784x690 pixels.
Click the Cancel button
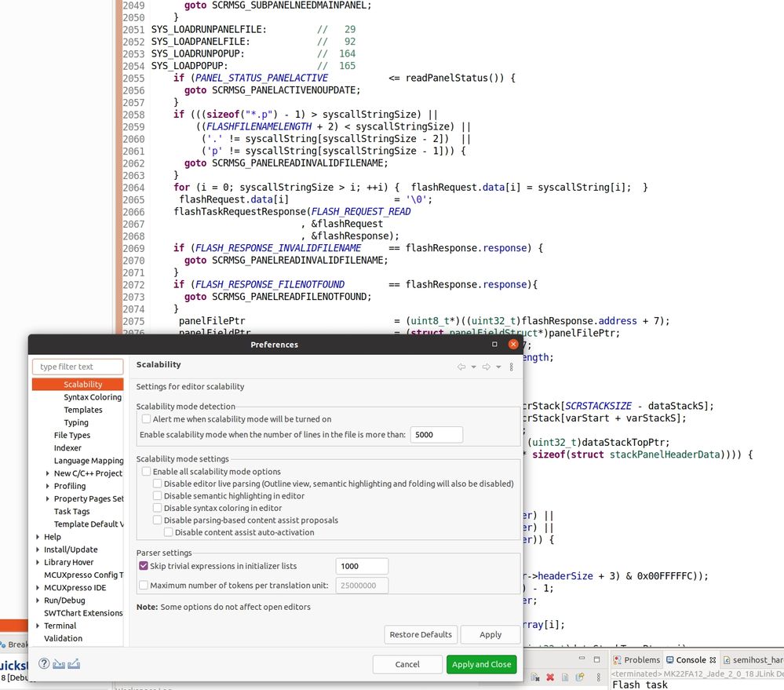407,664
